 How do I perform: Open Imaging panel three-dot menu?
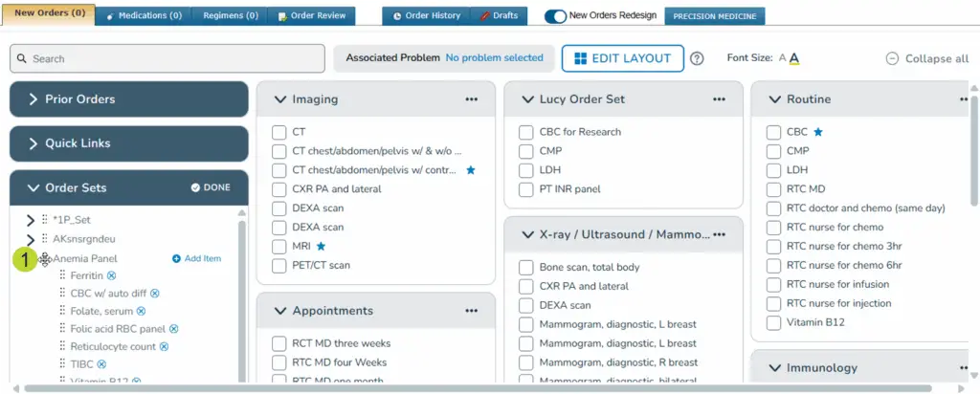pos(471,99)
